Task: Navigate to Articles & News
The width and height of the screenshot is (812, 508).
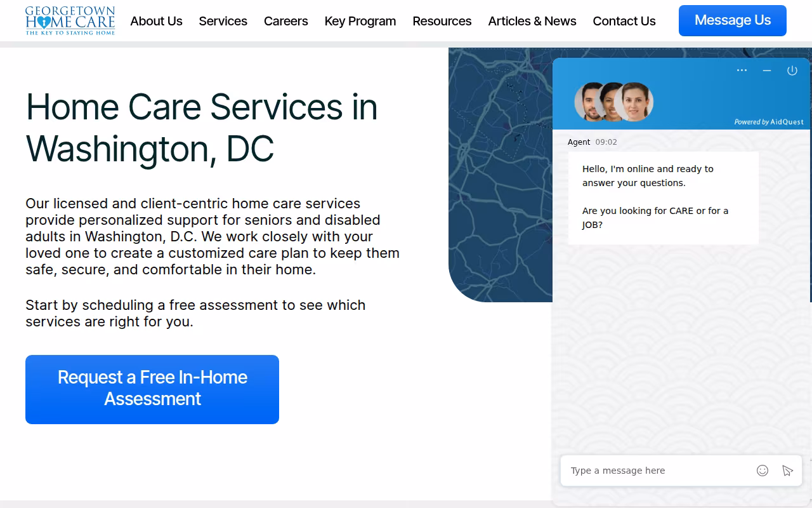Action: pos(532,21)
